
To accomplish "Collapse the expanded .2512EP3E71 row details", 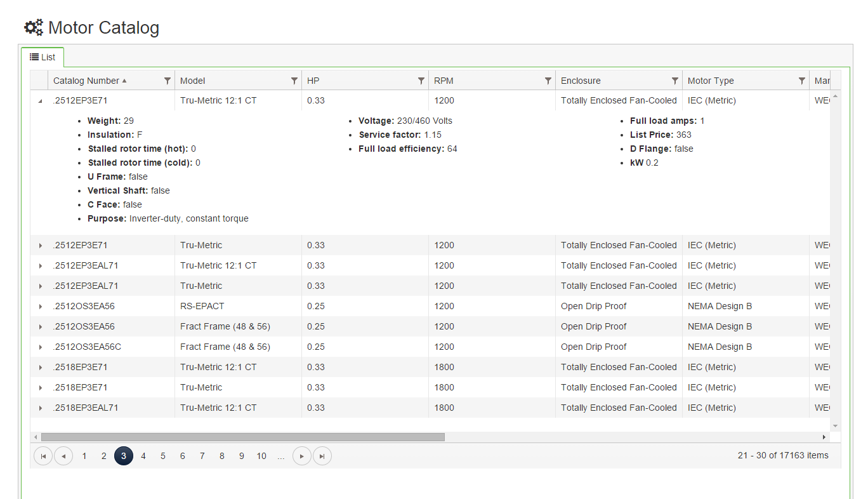I will pyautogui.click(x=40, y=100).
